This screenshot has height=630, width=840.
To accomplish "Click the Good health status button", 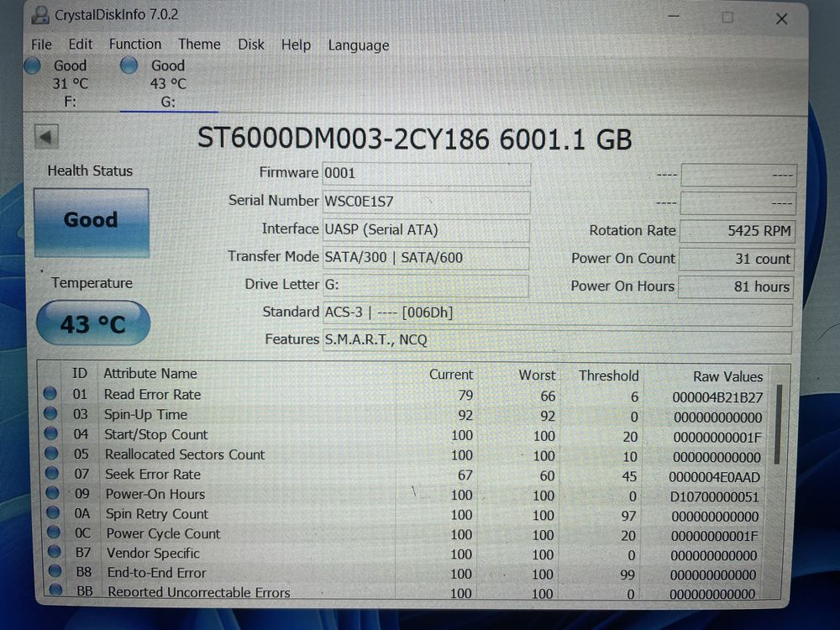I will pos(91,223).
